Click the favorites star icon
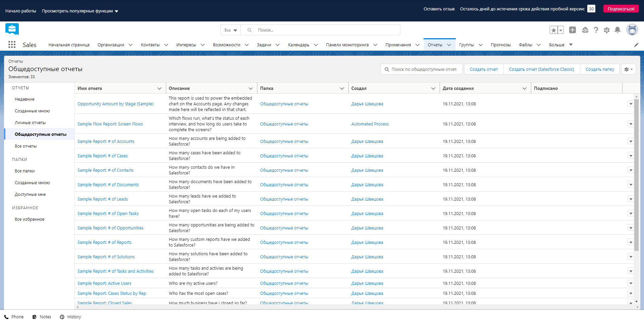This screenshot has height=323, width=644. 553,30
